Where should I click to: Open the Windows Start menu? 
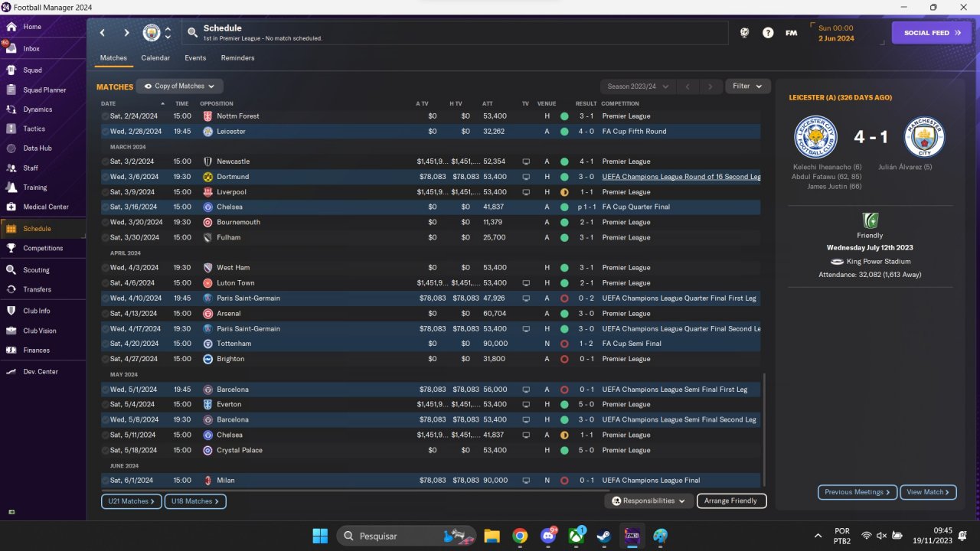coord(320,536)
